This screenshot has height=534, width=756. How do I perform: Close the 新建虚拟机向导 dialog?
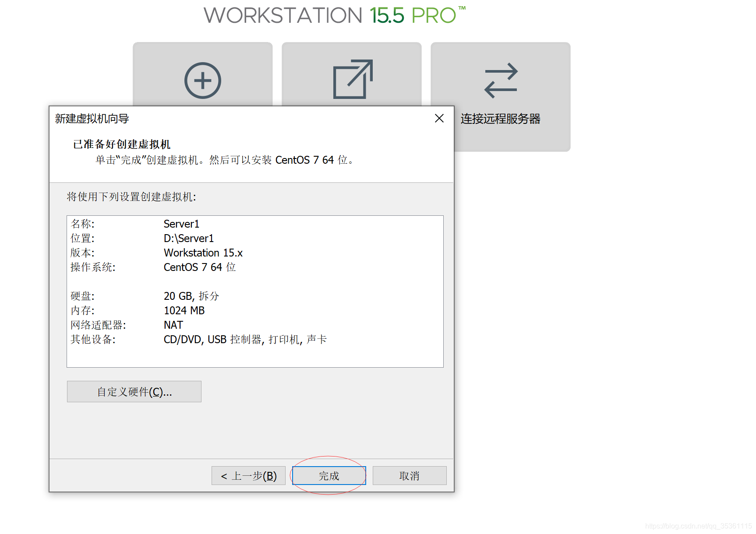click(x=439, y=118)
